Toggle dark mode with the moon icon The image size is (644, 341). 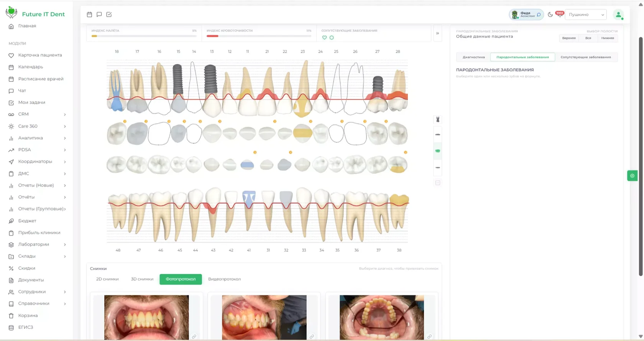pos(550,15)
